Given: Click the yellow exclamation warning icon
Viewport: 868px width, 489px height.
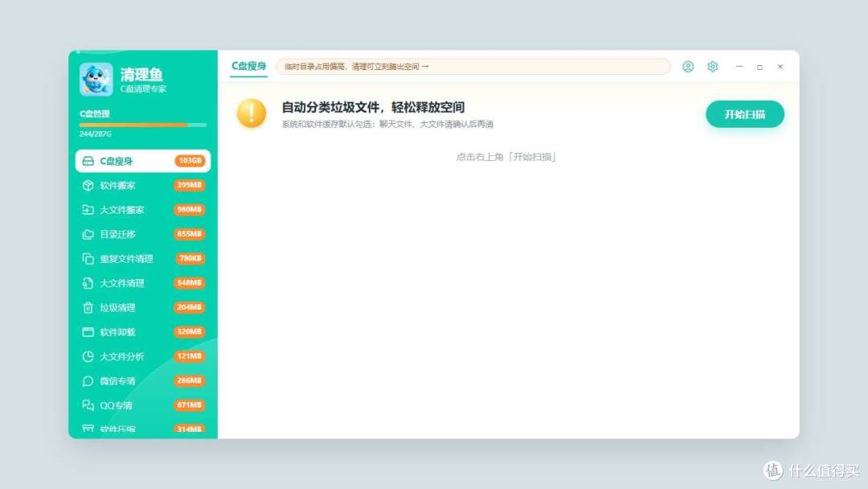Looking at the screenshot, I should pyautogui.click(x=252, y=113).
